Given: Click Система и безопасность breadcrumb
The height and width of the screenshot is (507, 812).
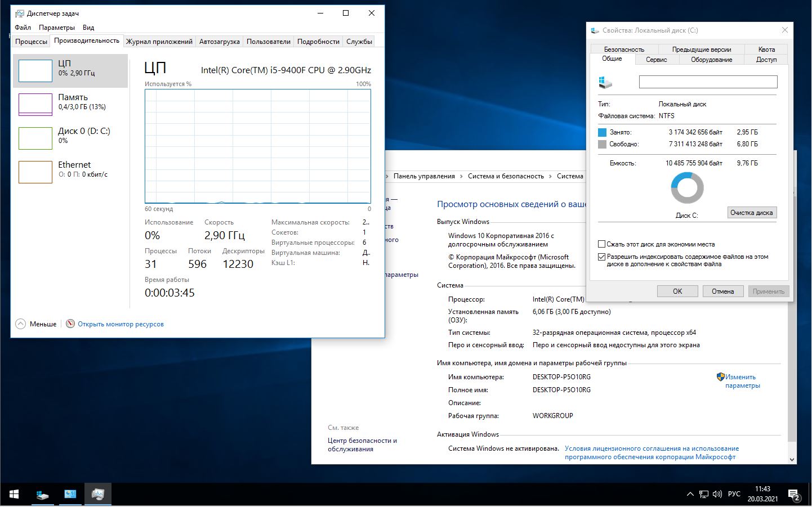Looking at the screenshot, I should coord(506,176).
